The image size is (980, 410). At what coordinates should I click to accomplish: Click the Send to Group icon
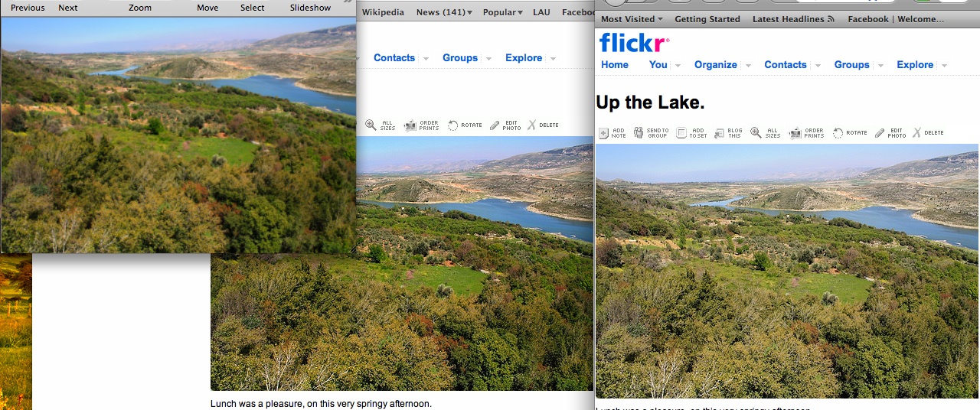tap(639, 133)
